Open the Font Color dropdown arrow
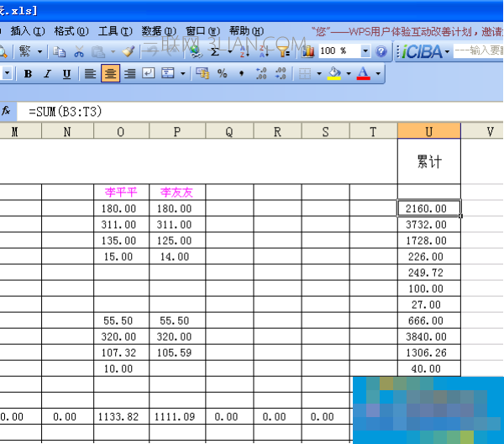 click(378, 74)
